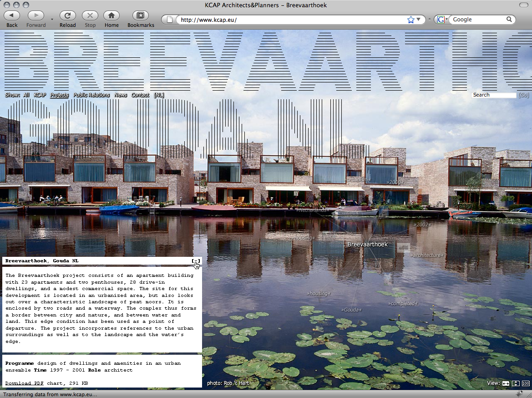
Task: Open the Bookmarks toolbar button
Action: click(141, 15)
